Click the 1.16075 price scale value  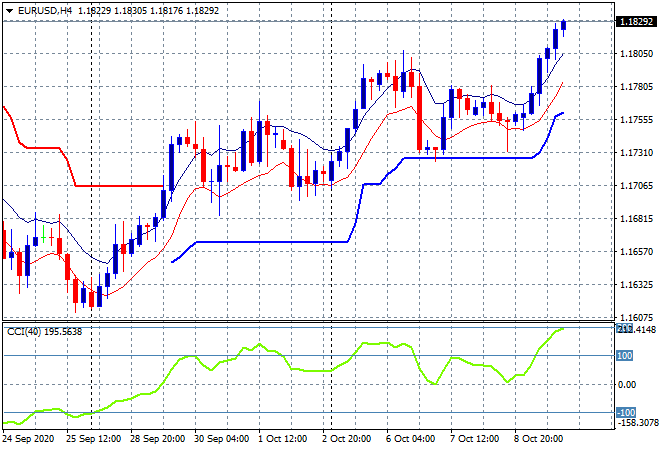click(x=636, y=317)
